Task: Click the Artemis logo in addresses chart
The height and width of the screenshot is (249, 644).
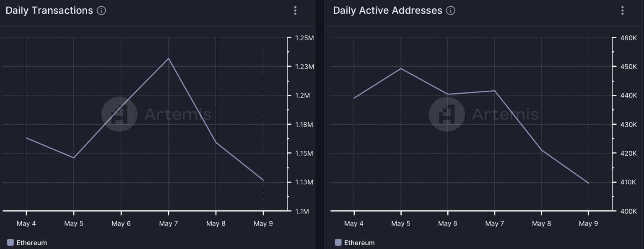Action: (x=447, y=114)
